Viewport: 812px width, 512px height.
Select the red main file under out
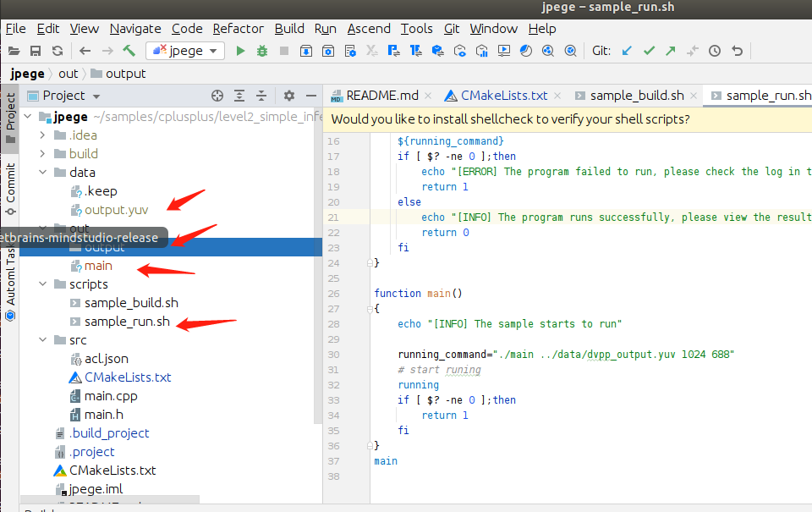(x=98, y=266)
